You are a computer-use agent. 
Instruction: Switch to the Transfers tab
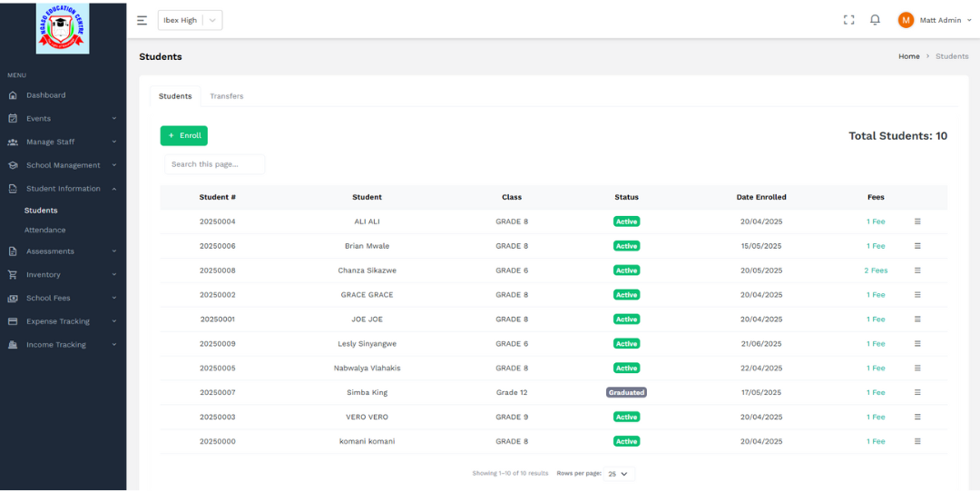coord(226,96)
